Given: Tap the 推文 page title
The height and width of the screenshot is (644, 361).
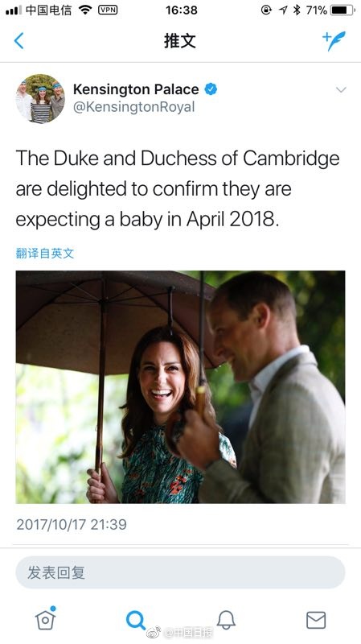Looking at the screenshot, I should pyautogui.click(x=180, y=41).
